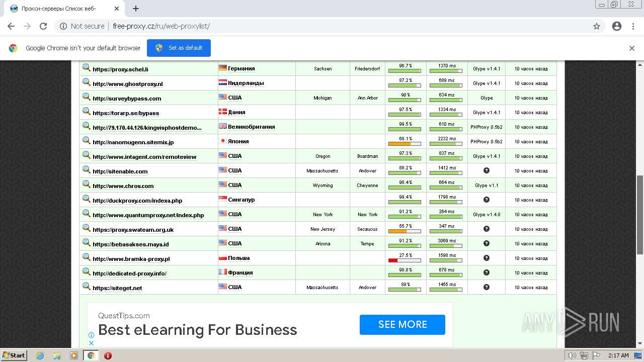Click magnifier icon beside sitenable.com
Viewport: 644px width, 362px height.
point(87,170)
